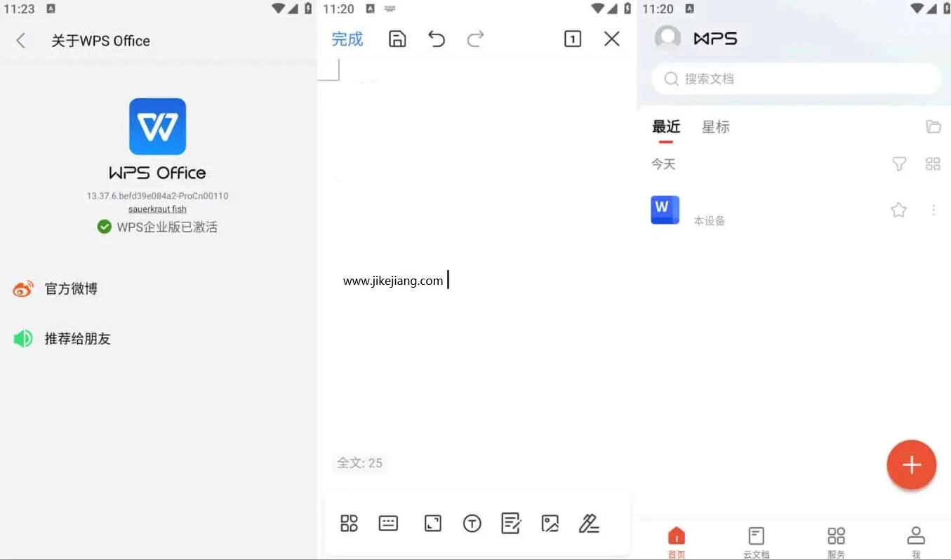Undo the last edit
The image size is (951, 560).
(x=437, y=39)
